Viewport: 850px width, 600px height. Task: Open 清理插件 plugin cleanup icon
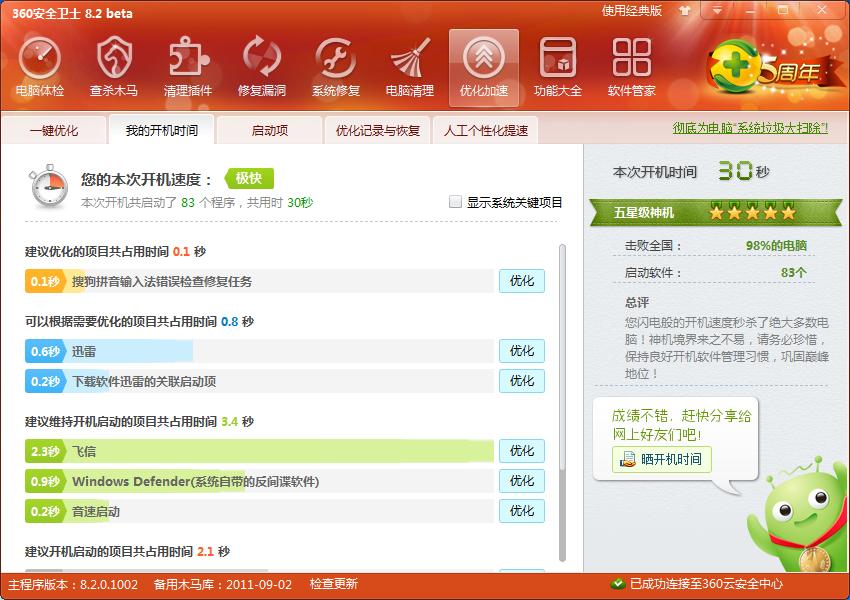[x=188, y=67]
